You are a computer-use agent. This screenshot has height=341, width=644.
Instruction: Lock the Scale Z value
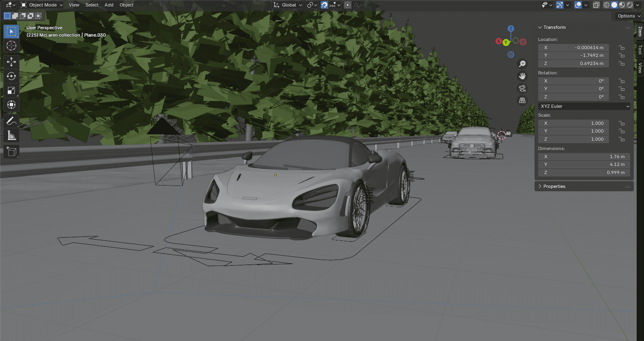622,139
